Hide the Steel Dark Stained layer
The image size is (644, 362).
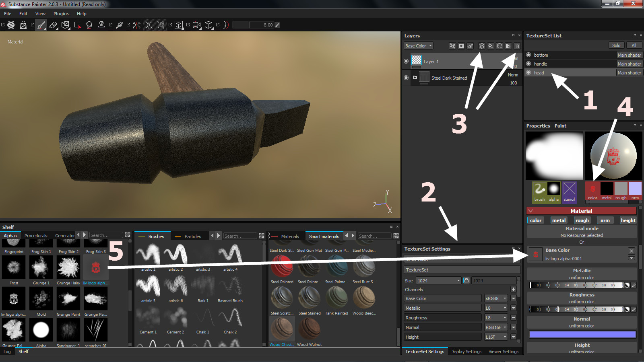(x=406, y=78)
